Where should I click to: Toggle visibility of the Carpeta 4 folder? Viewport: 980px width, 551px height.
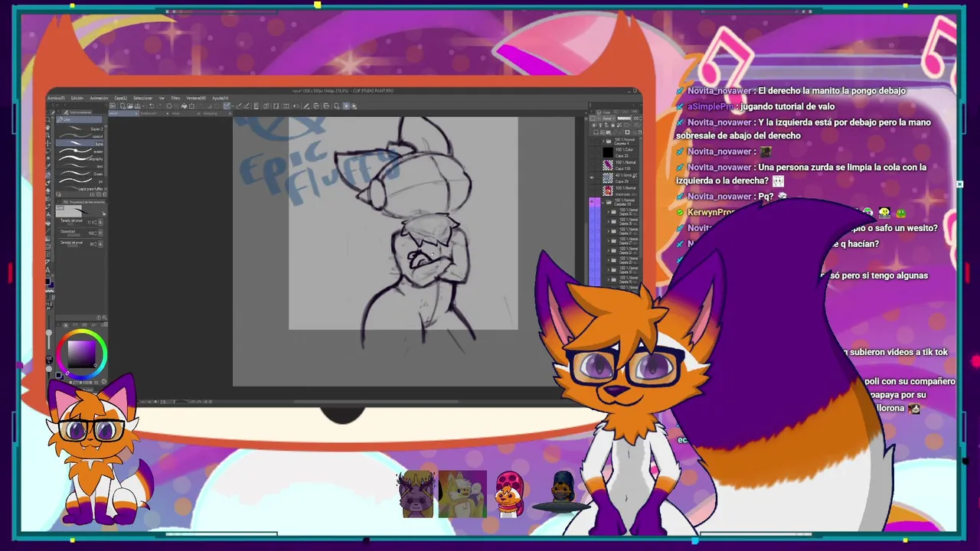tap(592, 142)
